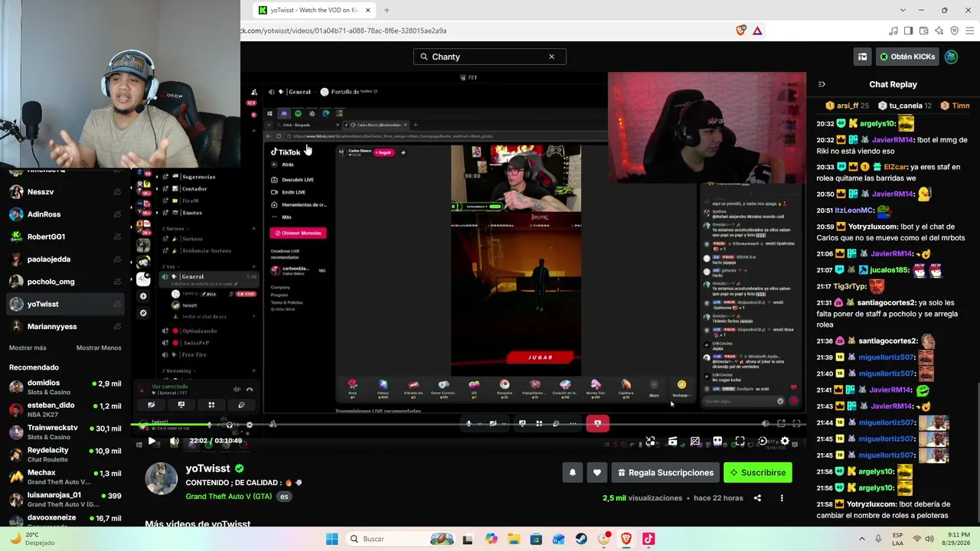This screenshot has width=980, height=551.
Task: Open the Brave main menu
Action: tap(970, 31)
